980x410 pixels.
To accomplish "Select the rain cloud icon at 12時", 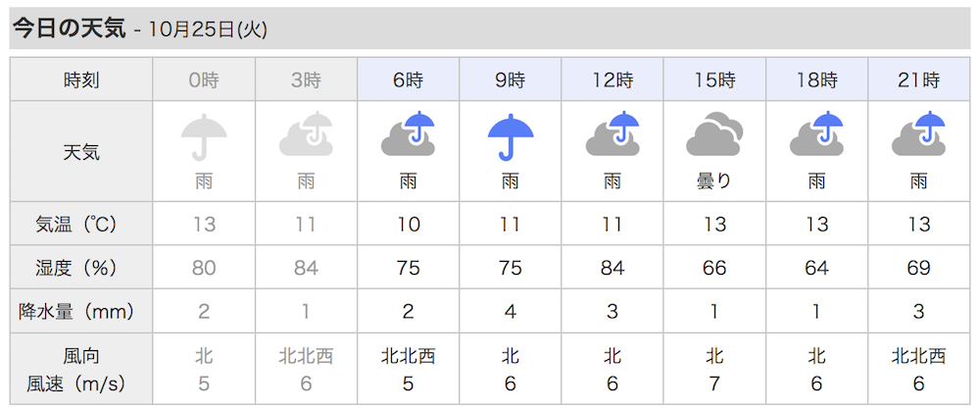I will pos(612,134).
